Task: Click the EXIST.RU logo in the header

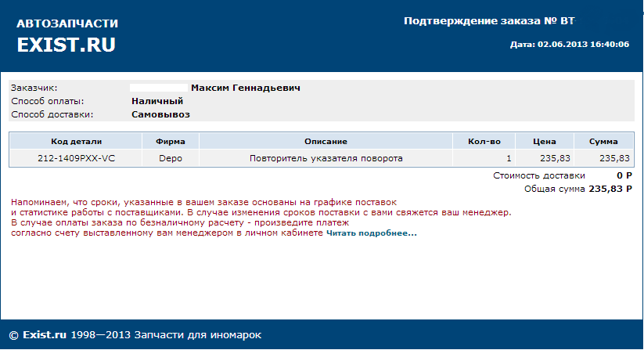Action: pyautogui.click(x=67, y=45)
